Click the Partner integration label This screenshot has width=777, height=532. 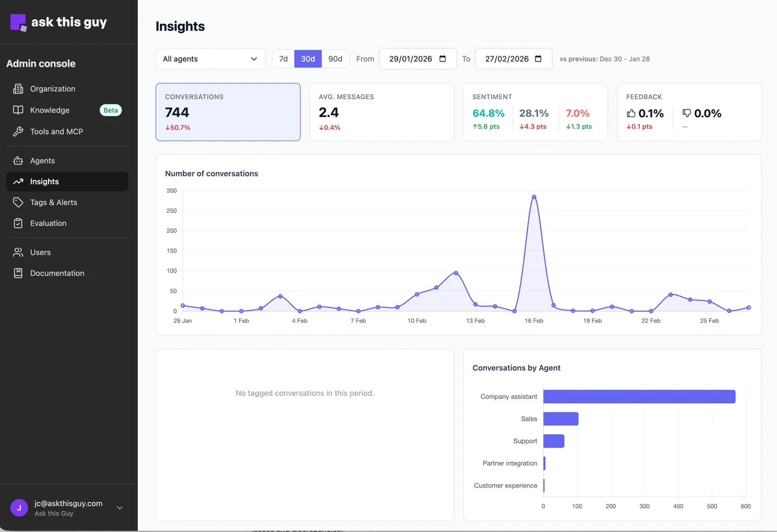pos(510,463)
